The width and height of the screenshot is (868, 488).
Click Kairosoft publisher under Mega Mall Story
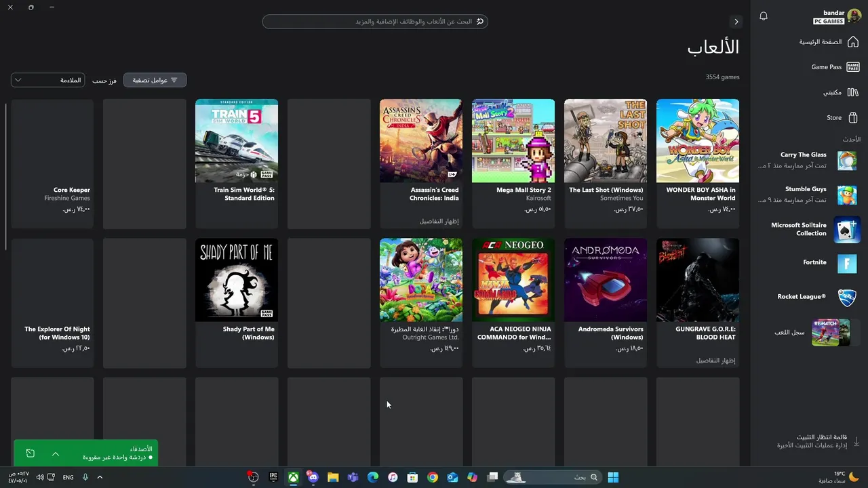coord(539,198)
